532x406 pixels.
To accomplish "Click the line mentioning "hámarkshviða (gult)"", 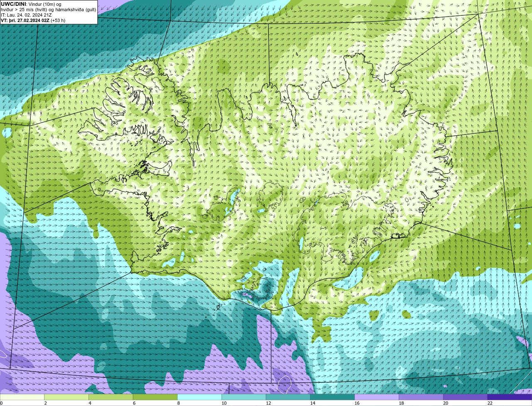I will point(49,10).
